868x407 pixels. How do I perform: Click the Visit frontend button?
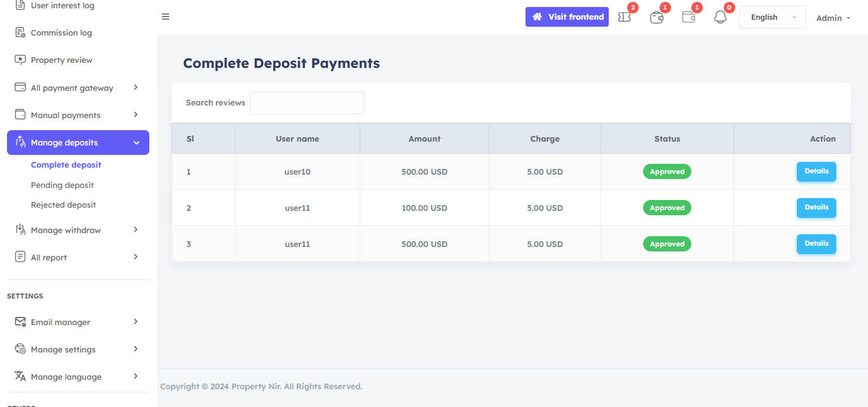(567, 17)
